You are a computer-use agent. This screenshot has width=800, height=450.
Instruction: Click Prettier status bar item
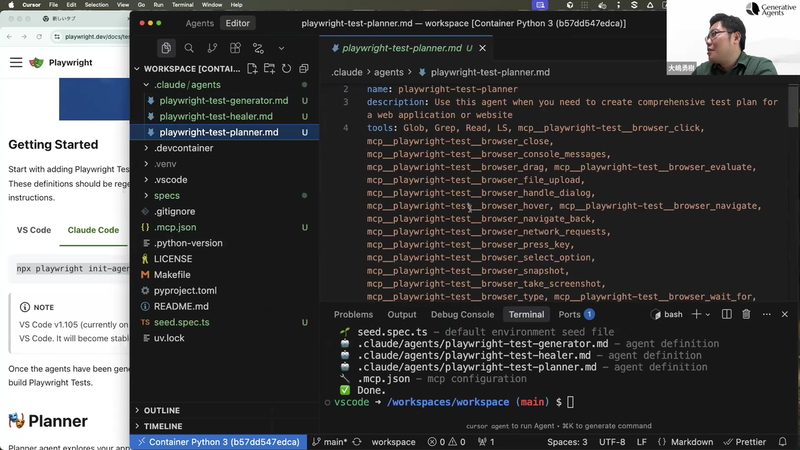(745, 442)
